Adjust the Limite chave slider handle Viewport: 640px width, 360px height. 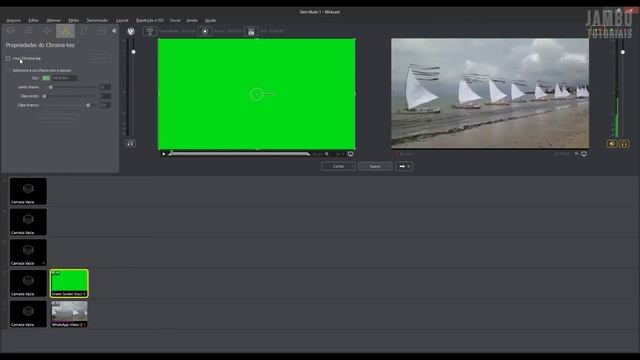coord(51,87)
